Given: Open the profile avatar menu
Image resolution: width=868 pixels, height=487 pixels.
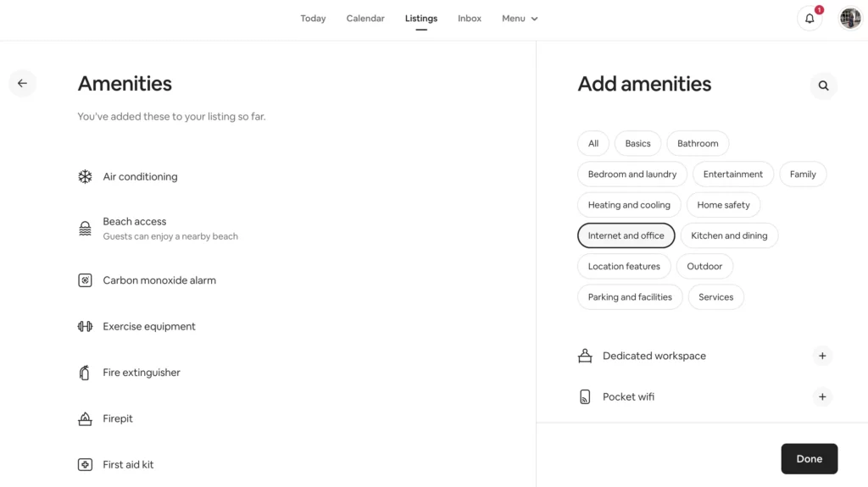Looking at the screenshot, I should (850, 19).
